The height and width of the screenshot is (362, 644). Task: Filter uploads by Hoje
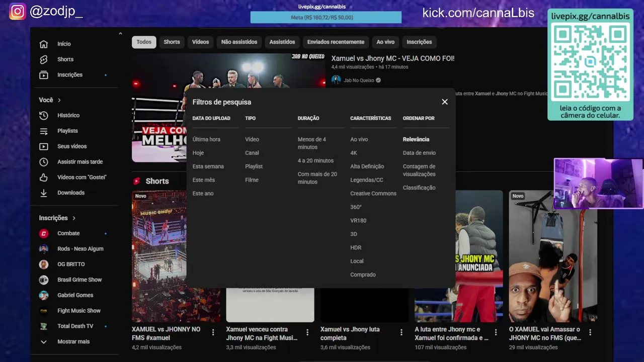coord(198,153)
